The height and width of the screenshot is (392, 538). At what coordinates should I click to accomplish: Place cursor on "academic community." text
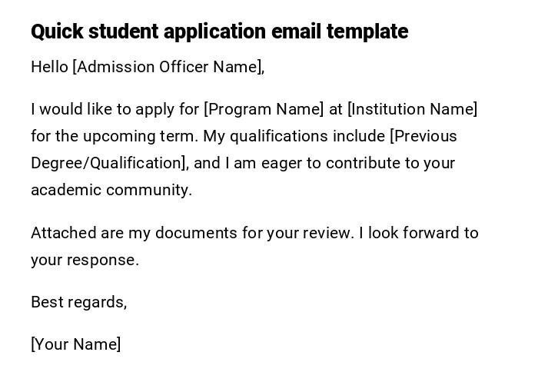click(x=111, y=190)
